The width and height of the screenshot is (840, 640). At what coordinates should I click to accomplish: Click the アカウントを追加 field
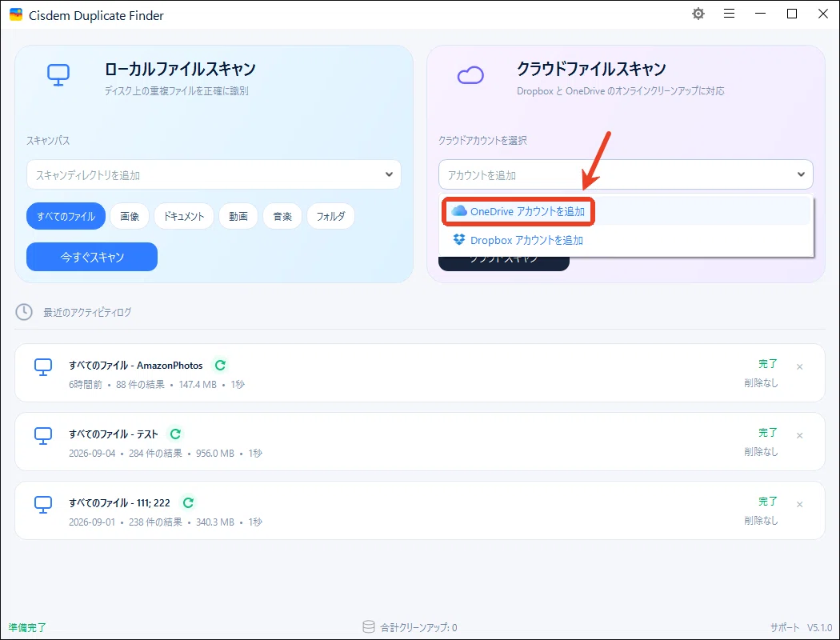pyautogui.click(x=626, y=174)
